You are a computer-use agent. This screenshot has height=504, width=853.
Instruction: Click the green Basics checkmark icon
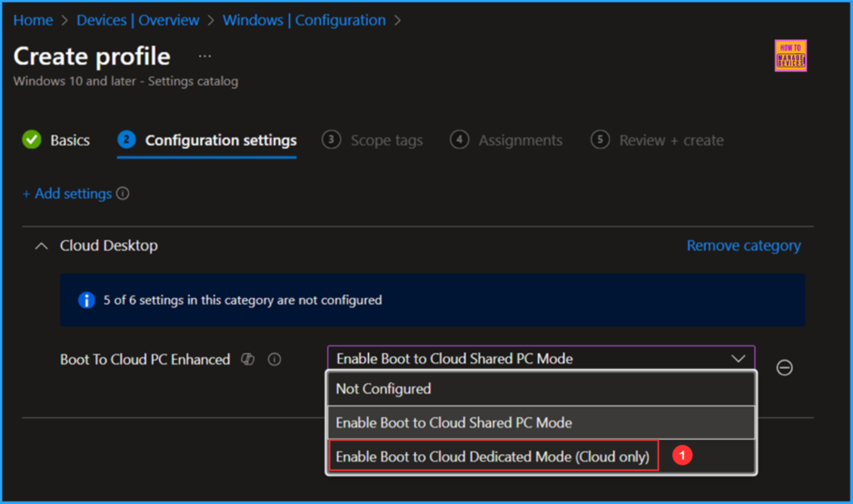click(32, 140)
